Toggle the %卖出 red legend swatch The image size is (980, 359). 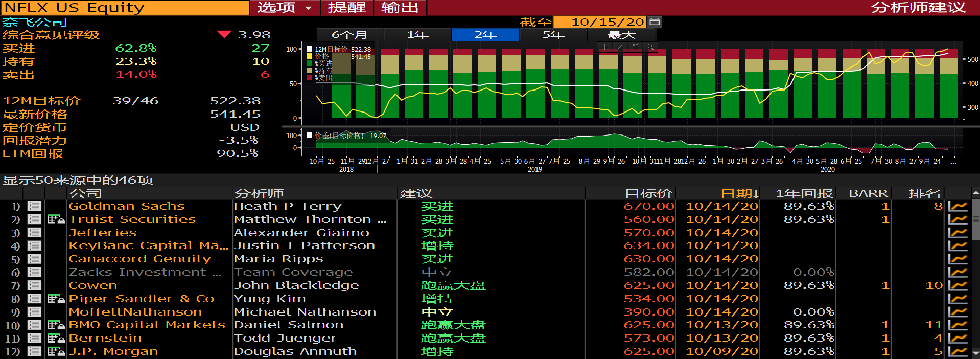point(309,78)
